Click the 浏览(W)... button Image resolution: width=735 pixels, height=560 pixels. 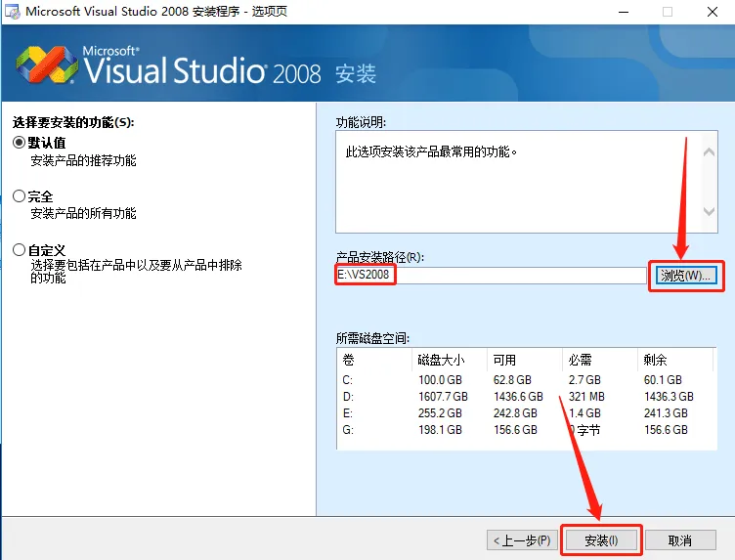(x=686, y=276)
